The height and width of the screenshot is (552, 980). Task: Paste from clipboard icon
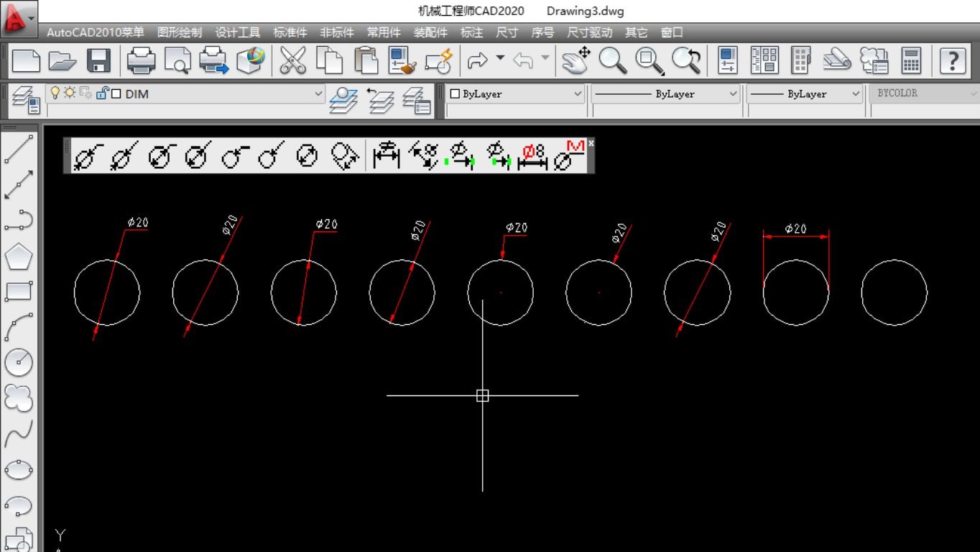click(366, 60)
